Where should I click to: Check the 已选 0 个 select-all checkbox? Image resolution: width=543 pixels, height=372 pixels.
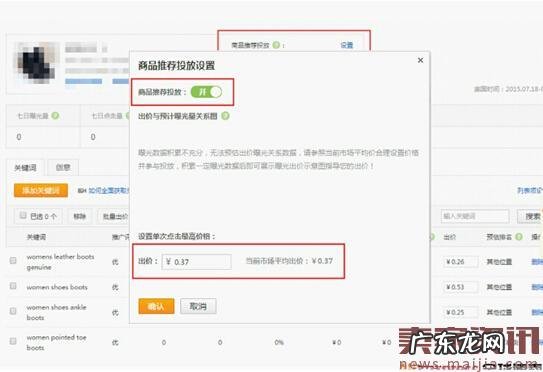[23, 215]
